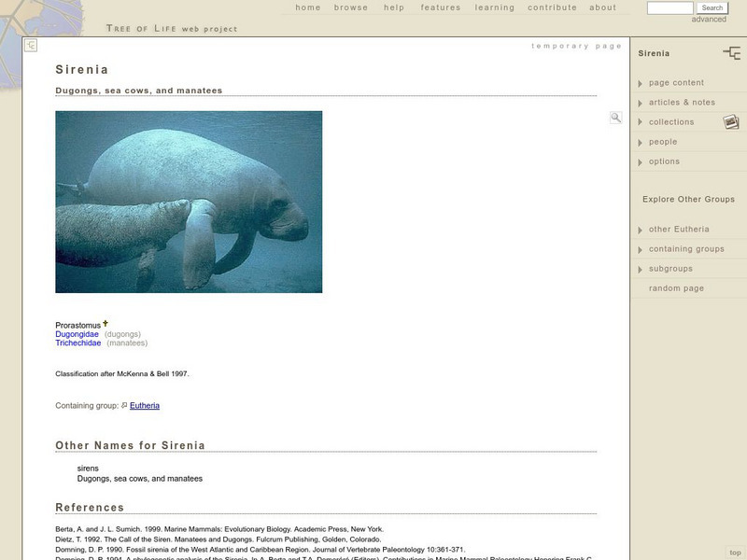Click the 'temporary page' label

point(576,46)
